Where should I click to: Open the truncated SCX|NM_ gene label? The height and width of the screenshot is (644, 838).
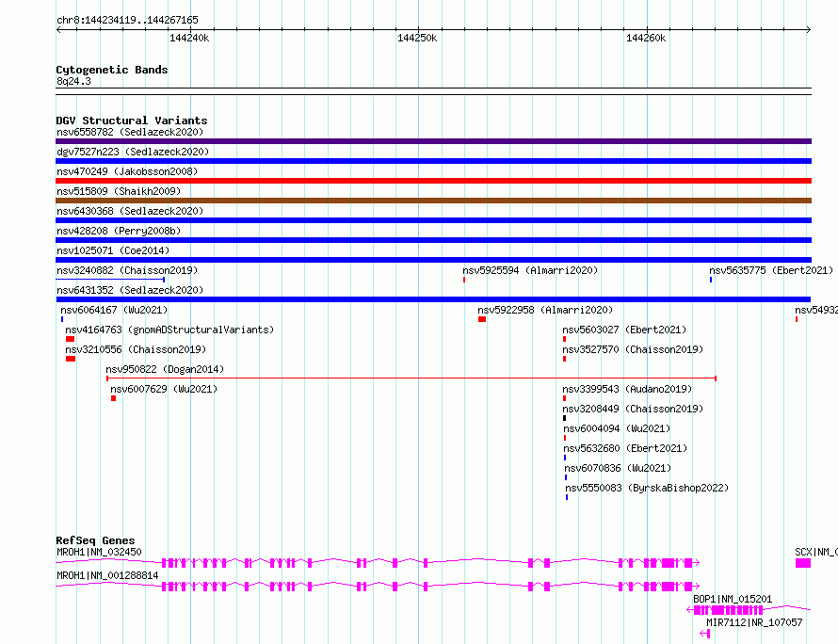816,552
